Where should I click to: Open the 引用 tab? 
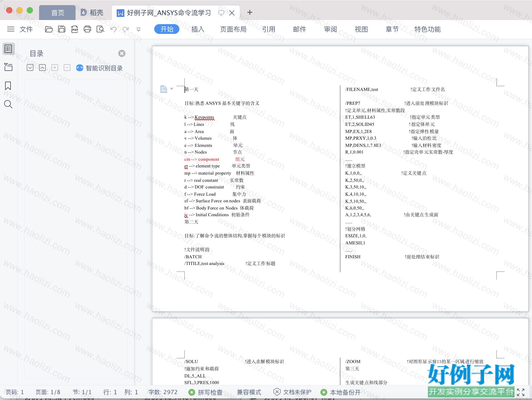point(269,29)
